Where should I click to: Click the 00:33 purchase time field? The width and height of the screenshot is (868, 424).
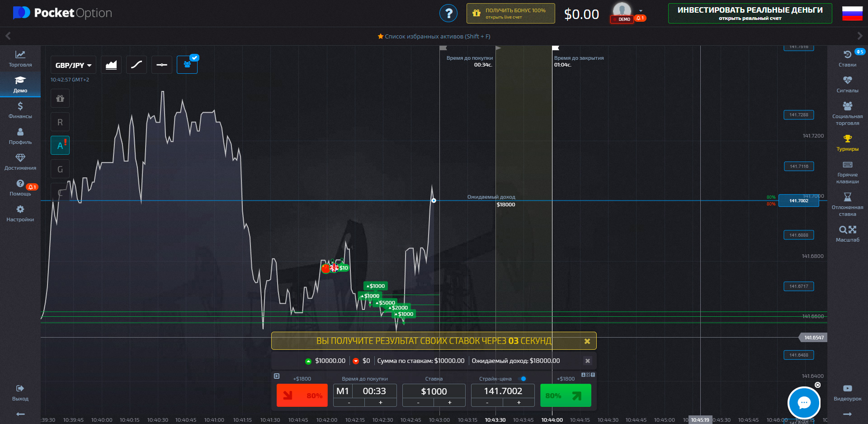(x=374, y=391)
